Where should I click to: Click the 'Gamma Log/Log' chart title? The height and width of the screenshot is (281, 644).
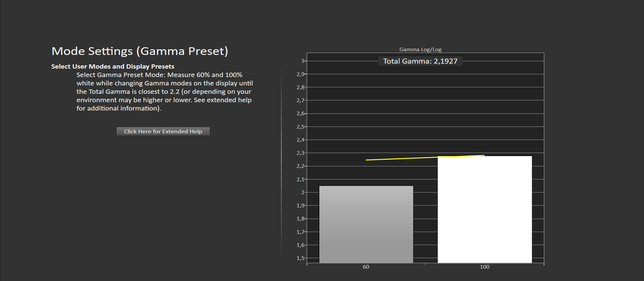[x=420, y=49]
